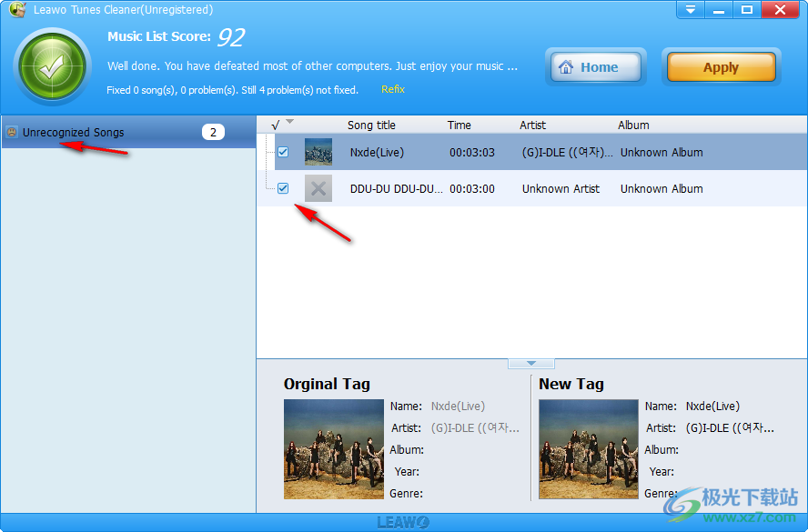808x532 pixels.
Task: Click the Music List Score value 92
Action: (x=231, y=37)
